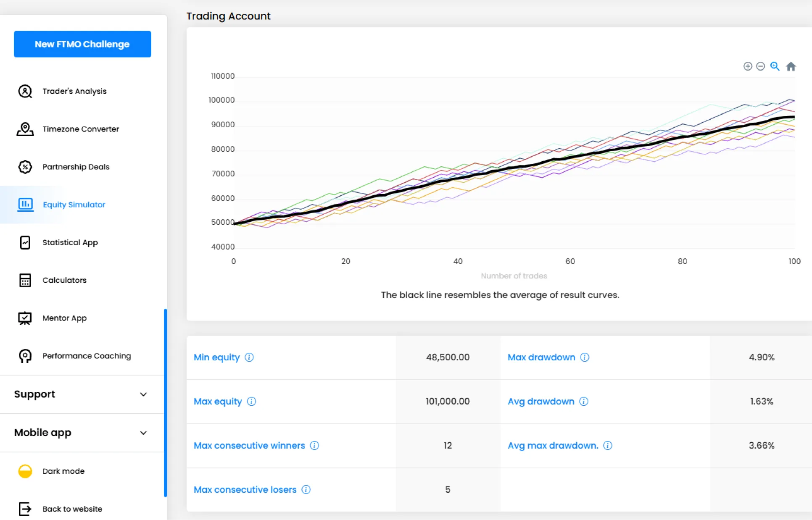Viewport: 812px width, 520px height.
Task: Open Performance Coaching
Action: point(86,356)
